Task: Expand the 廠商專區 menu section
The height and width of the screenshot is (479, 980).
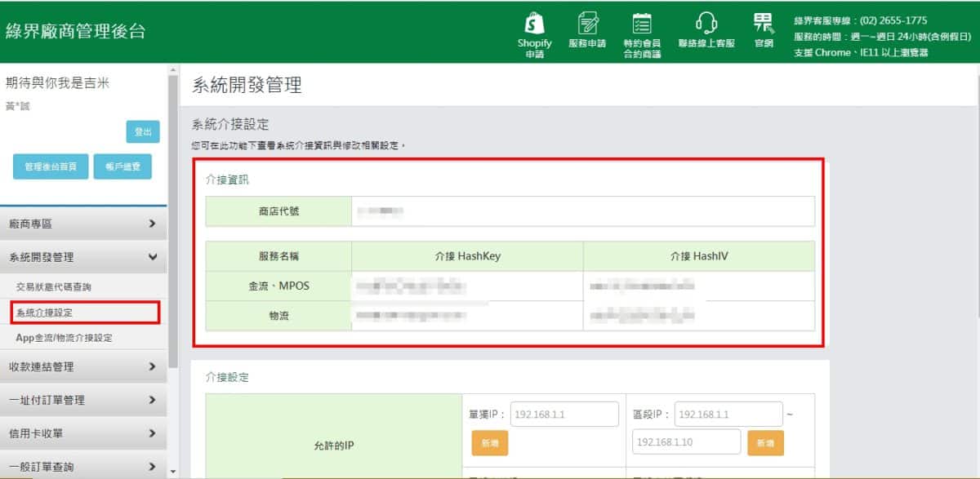Action: (x=83, y=224)
